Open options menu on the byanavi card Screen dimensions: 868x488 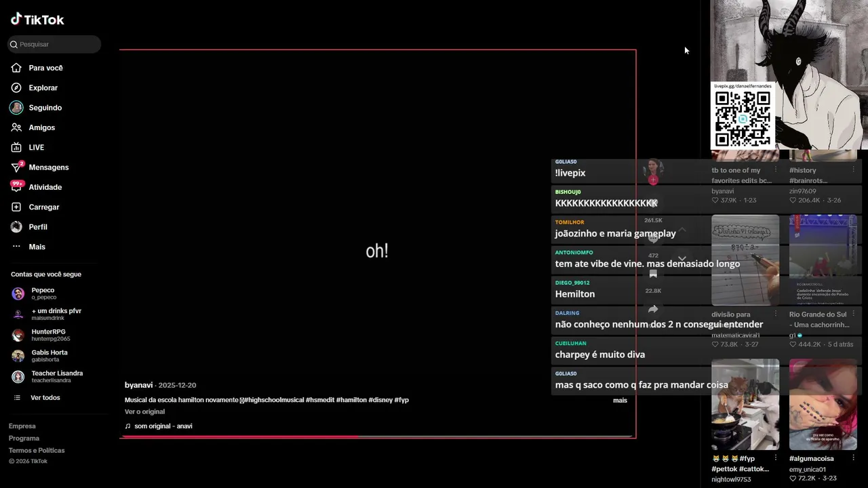point(776,170)
